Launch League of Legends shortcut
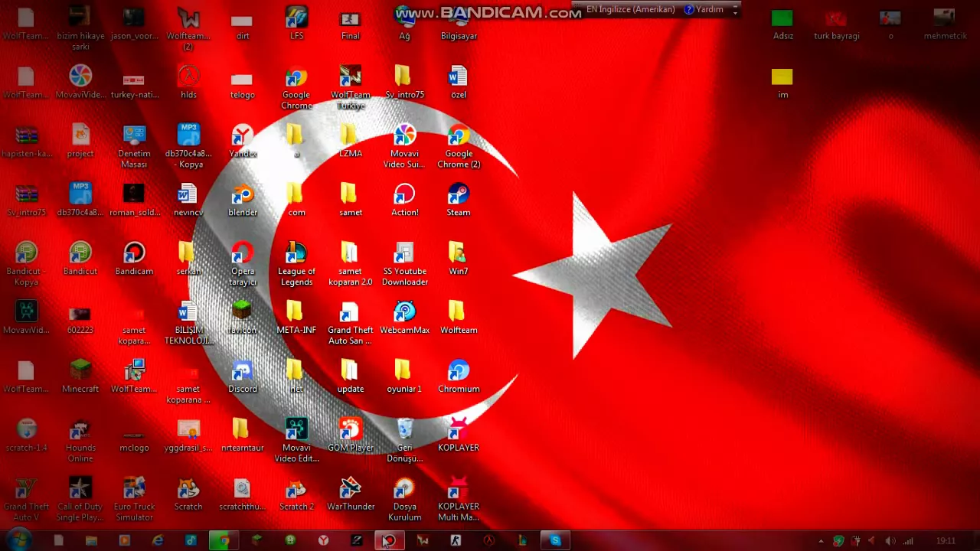 296,264
